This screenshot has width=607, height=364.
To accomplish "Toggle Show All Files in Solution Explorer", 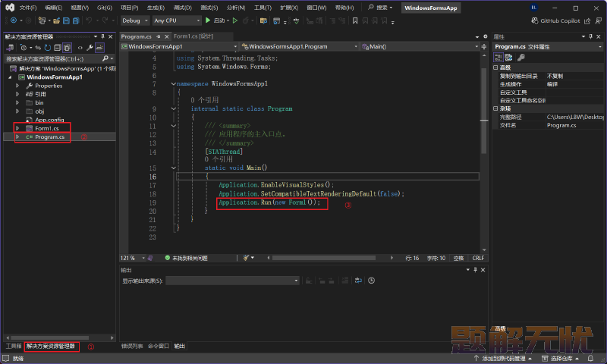I will (67, 48).
